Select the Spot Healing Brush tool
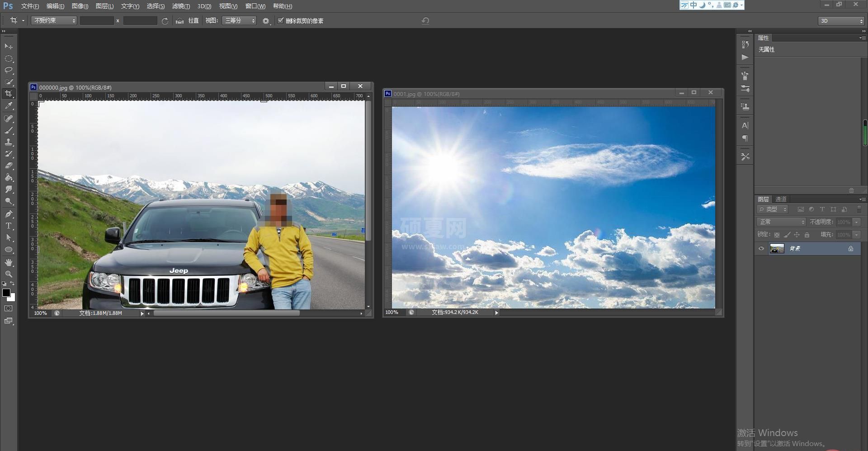Viewport: 868px width, 451px height. pyautogui.click(x=9, y=119)
